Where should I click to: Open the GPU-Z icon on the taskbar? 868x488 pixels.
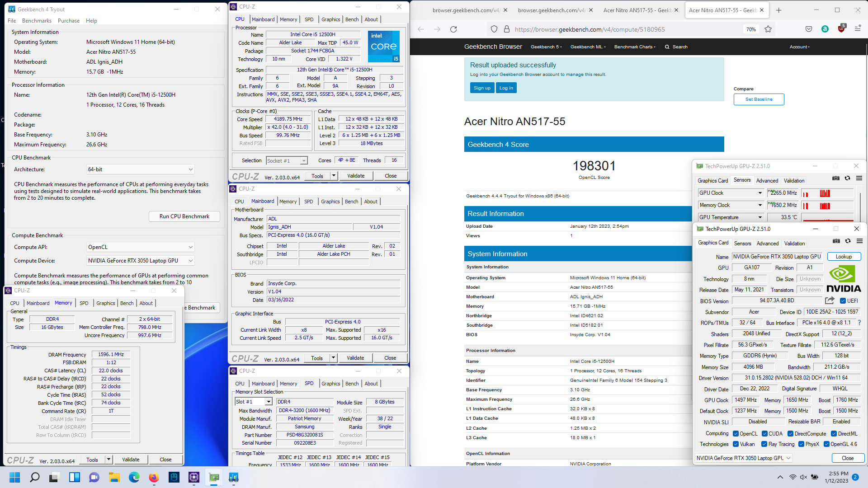point(214,477)
